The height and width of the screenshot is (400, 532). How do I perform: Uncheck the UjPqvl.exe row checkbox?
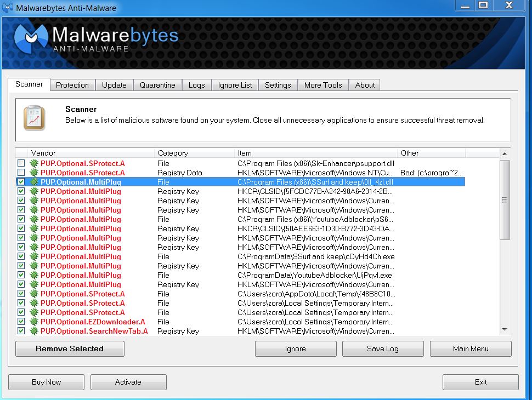click(x=21, y=275)
